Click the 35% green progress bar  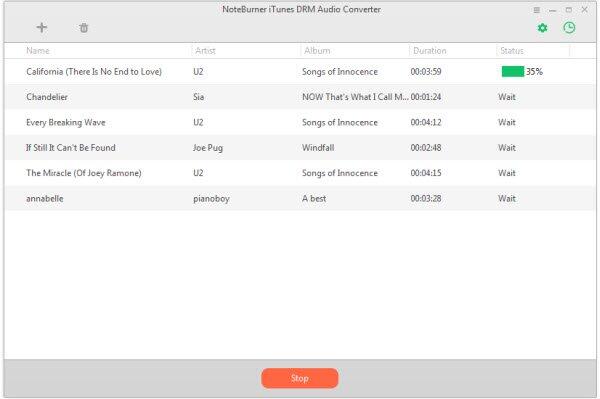pyautogui.click(x=513, y=72)
